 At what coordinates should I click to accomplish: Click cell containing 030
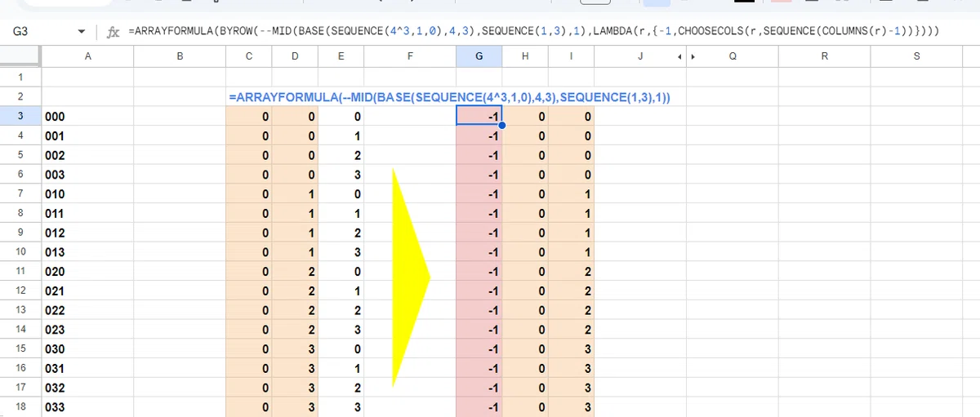pos(87,349)
